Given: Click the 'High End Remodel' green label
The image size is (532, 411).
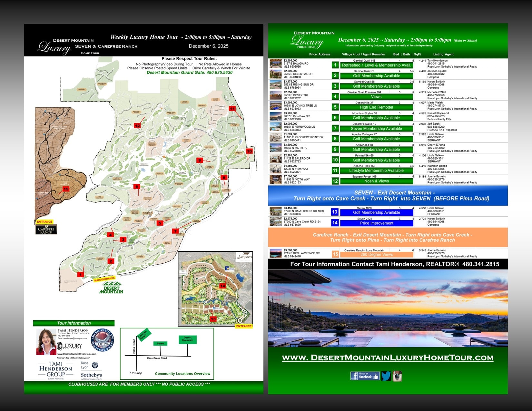Looking at the screenshot, I should pos(376,107).
